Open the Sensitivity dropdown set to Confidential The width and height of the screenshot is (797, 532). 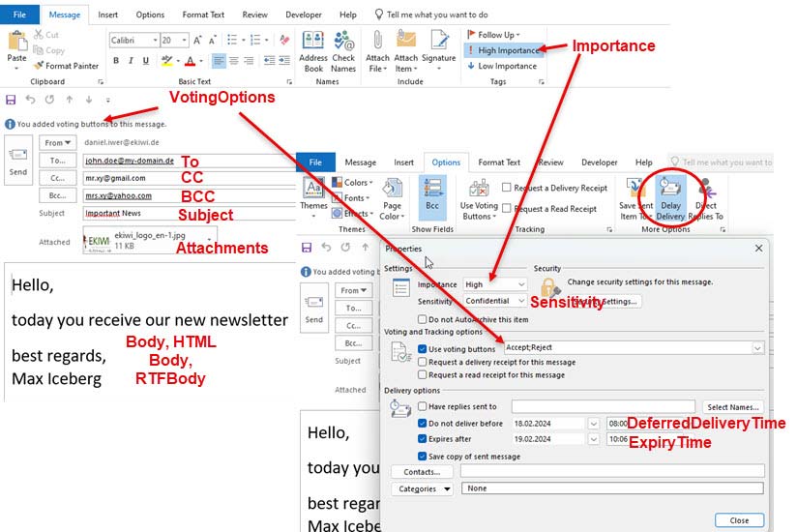(x=521, y=300)
